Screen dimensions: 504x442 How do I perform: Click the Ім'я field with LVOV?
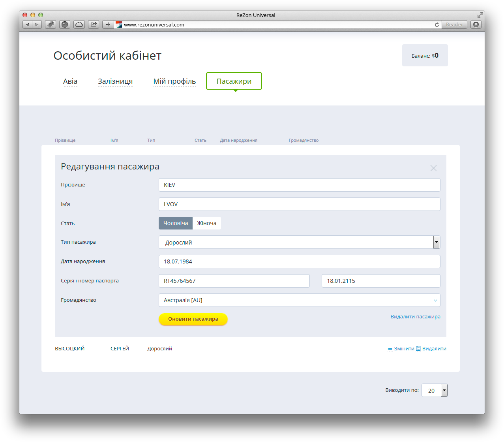coord(300,204)
